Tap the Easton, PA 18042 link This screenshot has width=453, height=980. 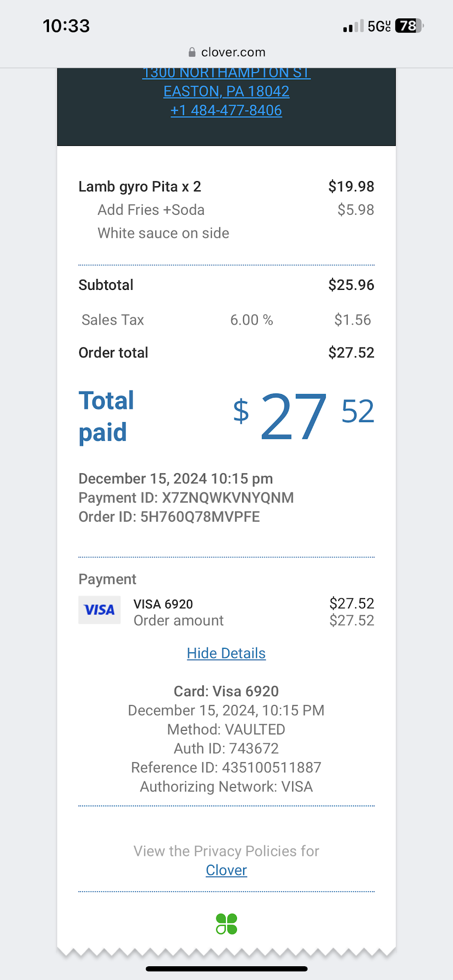[x=226, y=91]
